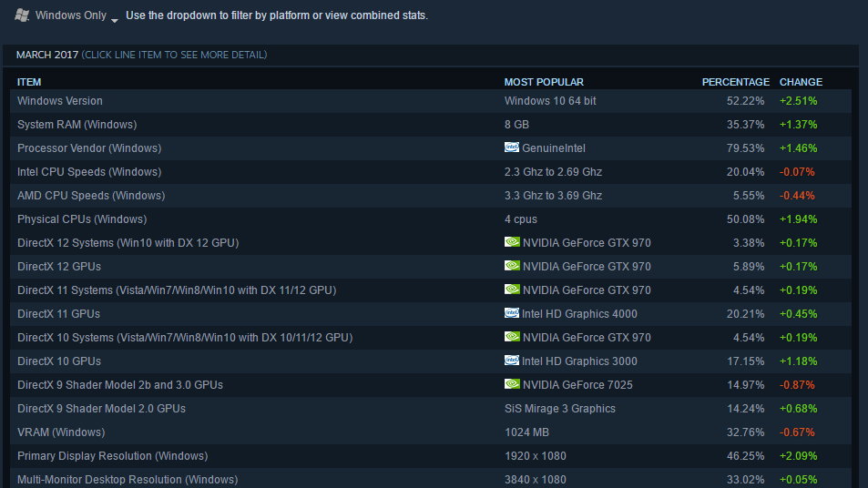Viewport: 868px width, 488px height.
Task: Expand the Windows Version line item
Action: [x=60, y=101]
